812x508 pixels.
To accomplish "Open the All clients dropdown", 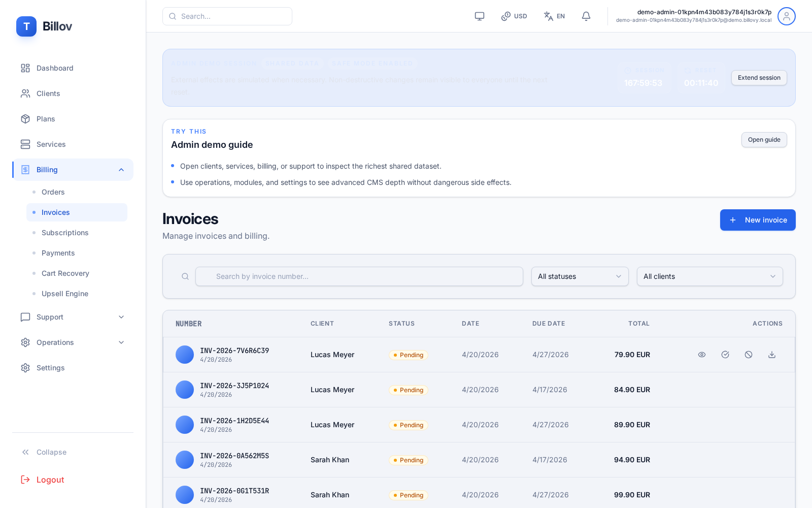I will (709, 276).
